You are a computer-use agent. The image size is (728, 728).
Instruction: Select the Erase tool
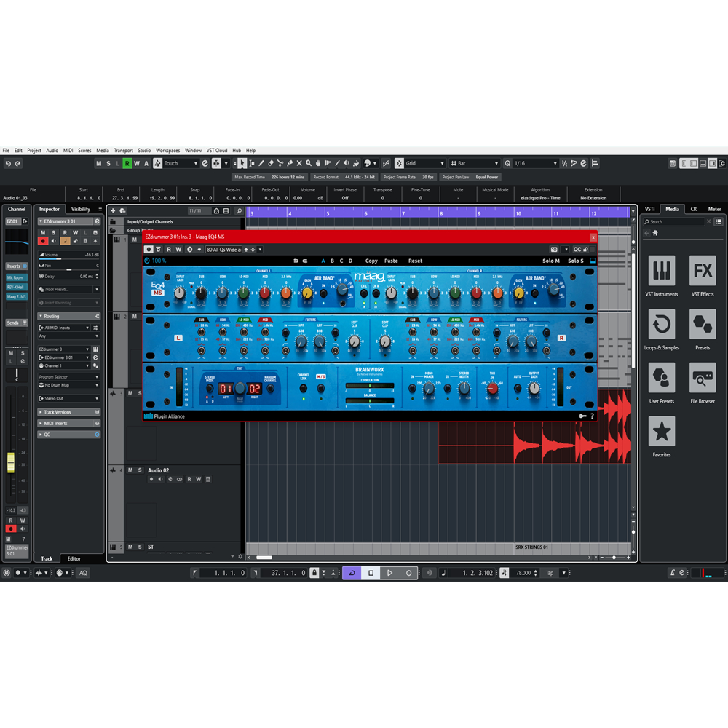(271, 163)
